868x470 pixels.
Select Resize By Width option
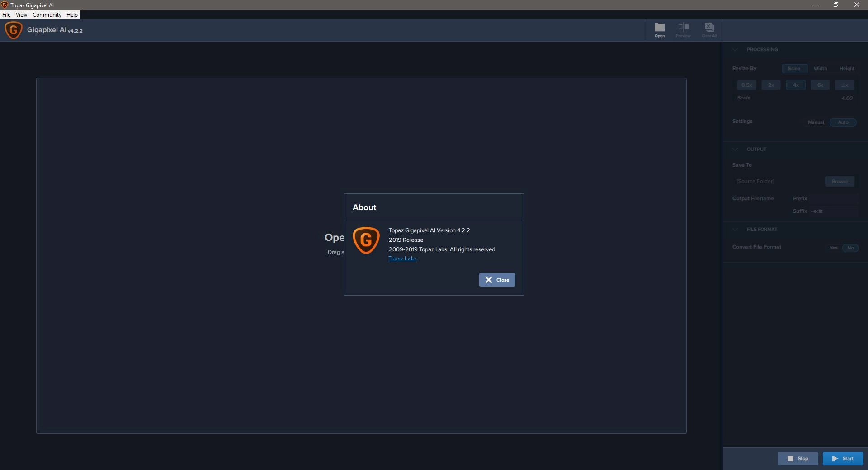tap(820, 69)
